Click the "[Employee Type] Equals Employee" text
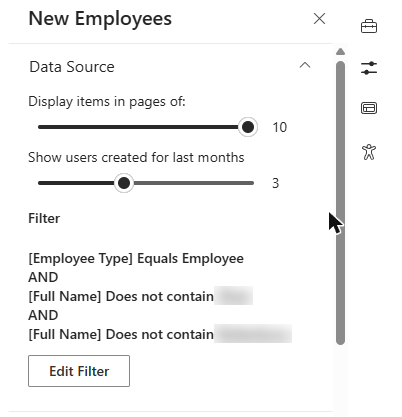The height and width of the screenshot is (417, 402). point(136,259)
